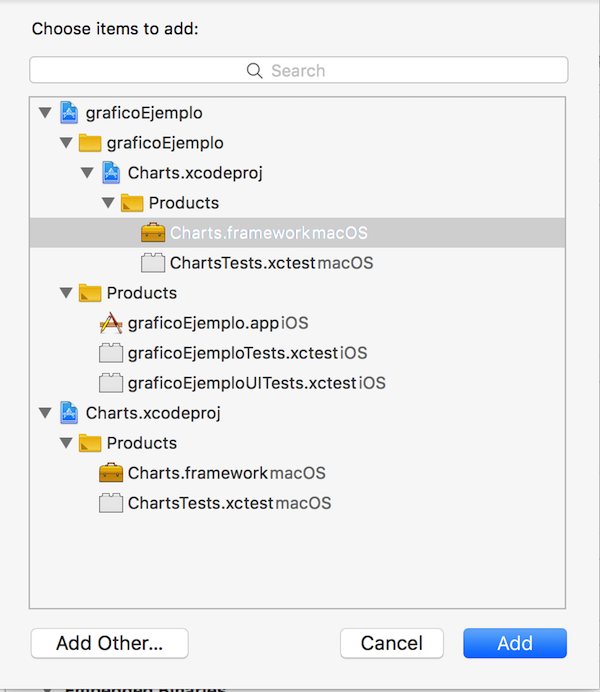The height and width of the screenshot is (692, 600).
Task: Collapse the bottom Charts.xcodeproj project node
Action: pos(44,413)
